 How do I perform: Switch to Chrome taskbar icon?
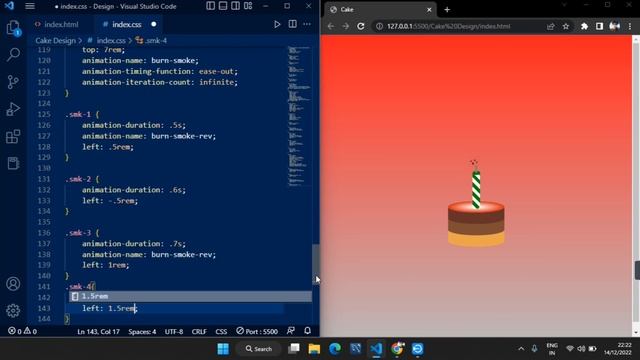[x=397, y=349]
